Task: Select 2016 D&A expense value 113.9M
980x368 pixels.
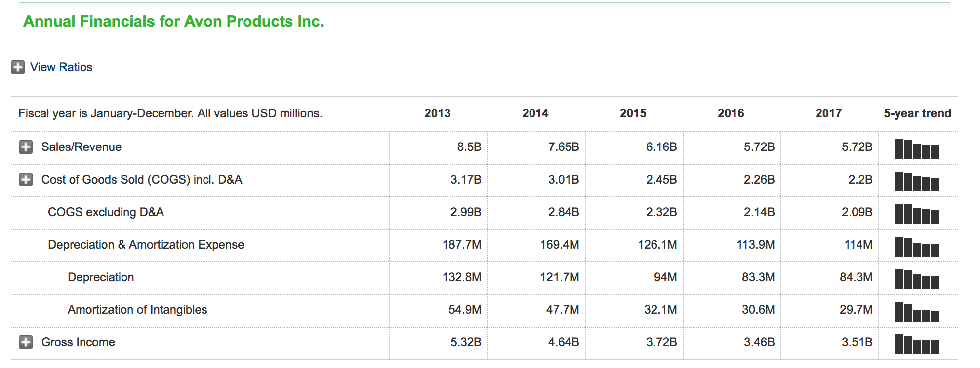Action: coord(755,245)
